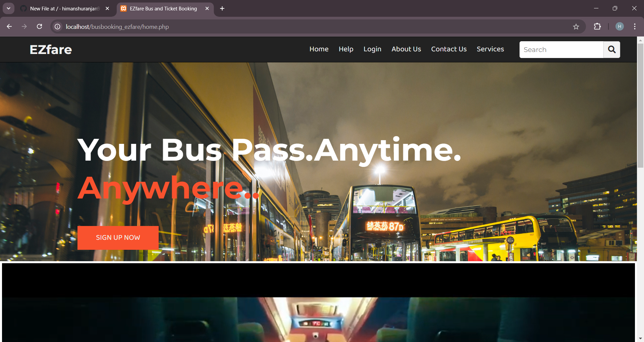Reload the current page

pos(40,26)
